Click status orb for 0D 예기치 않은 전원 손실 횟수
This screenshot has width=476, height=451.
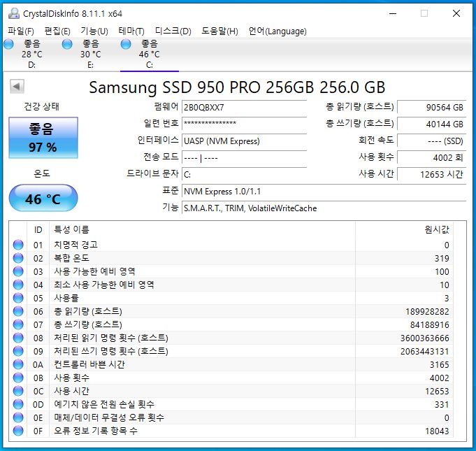point(18,405)
